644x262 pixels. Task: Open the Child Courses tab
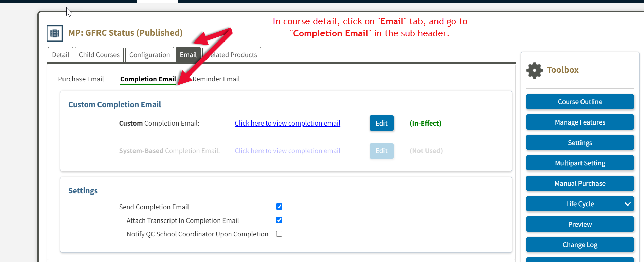(99, 54)
